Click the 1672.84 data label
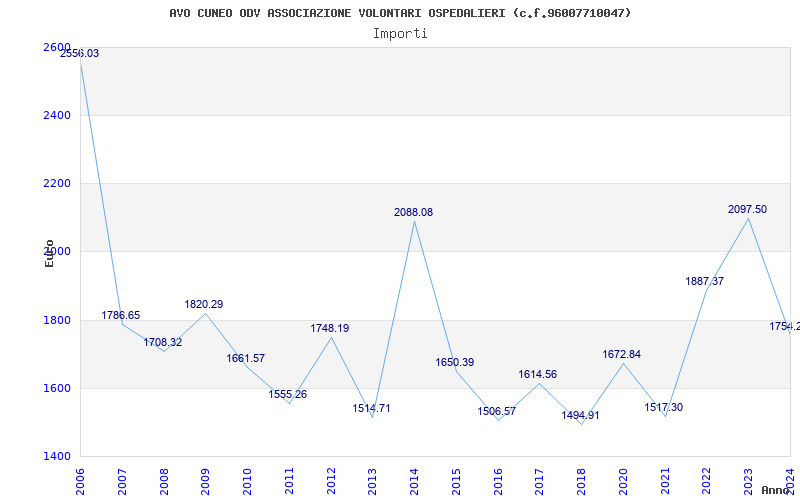This screenshot has width=800, height=500. click(621, 355)
